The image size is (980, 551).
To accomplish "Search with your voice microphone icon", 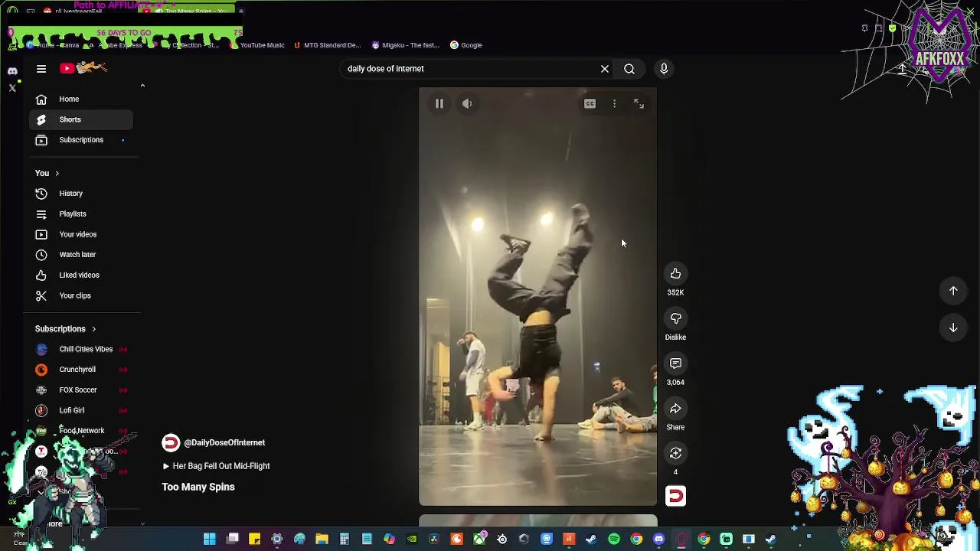I will 664,69.
